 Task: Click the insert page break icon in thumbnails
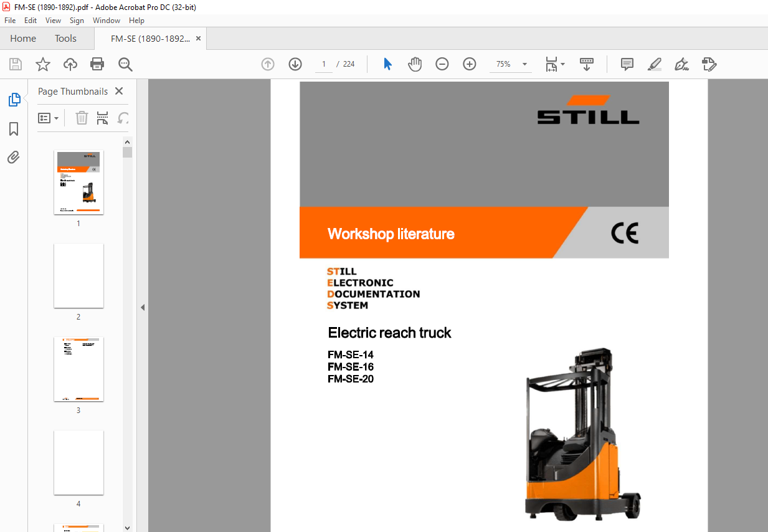[103, 118]
